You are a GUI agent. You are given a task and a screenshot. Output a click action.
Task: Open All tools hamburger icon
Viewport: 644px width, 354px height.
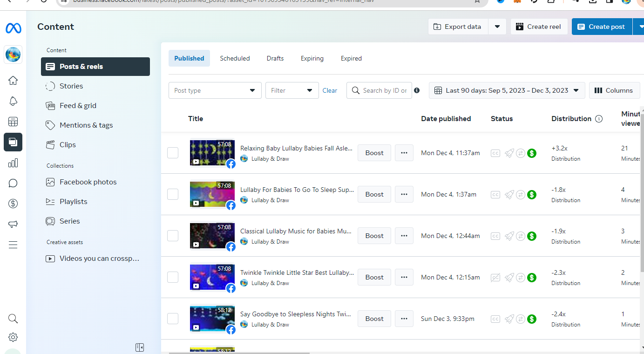13,245
